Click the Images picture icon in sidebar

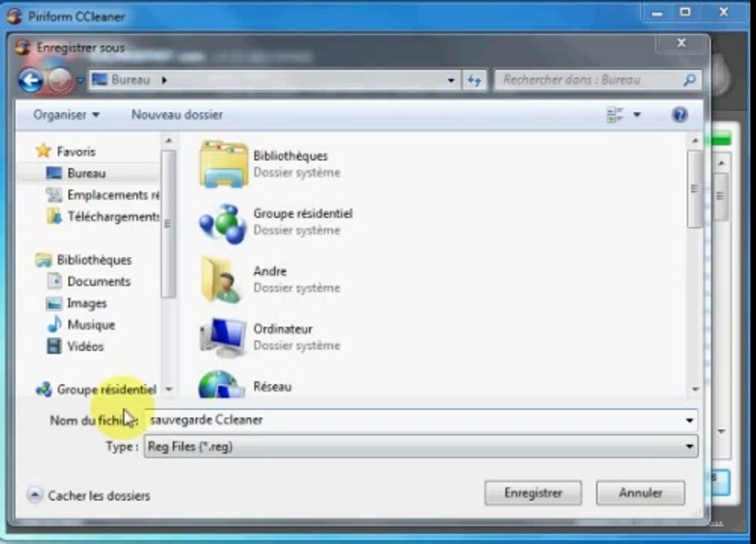(x=54, y=303)
